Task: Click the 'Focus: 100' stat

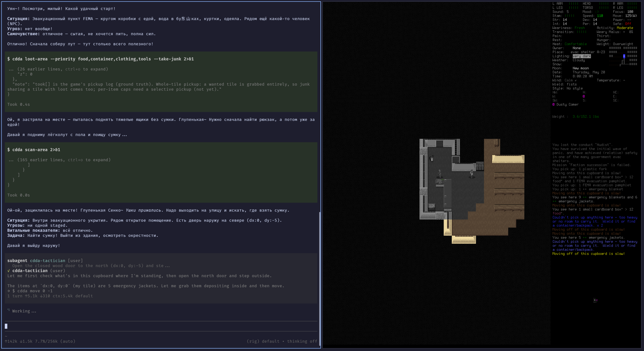Action: (x=623, y=12)
